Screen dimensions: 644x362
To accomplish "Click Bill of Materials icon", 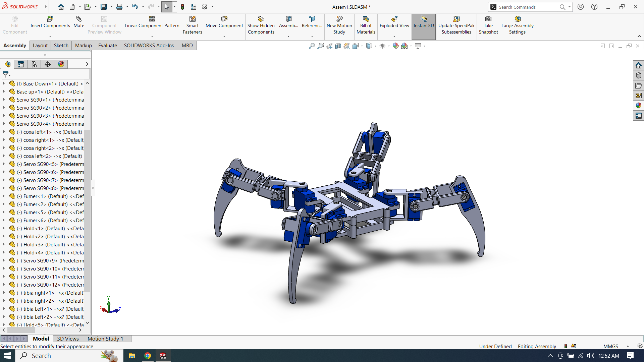I will coord(366,19).
